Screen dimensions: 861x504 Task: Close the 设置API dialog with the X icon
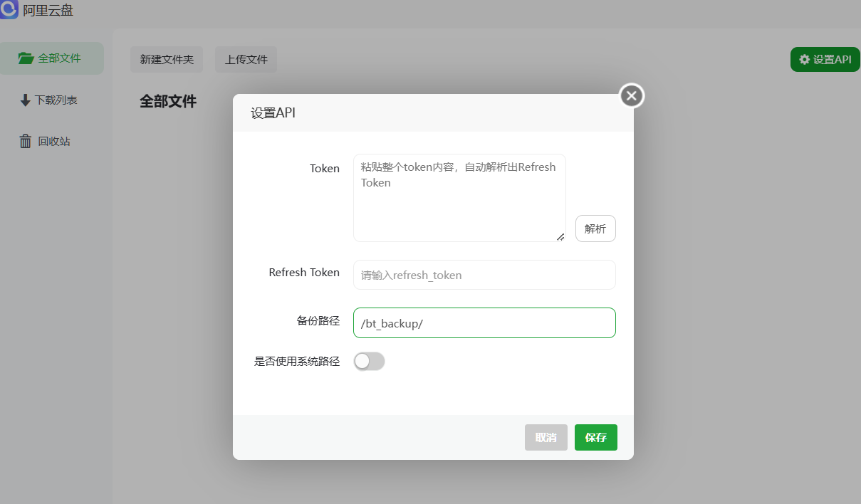(x=632, y=95)
